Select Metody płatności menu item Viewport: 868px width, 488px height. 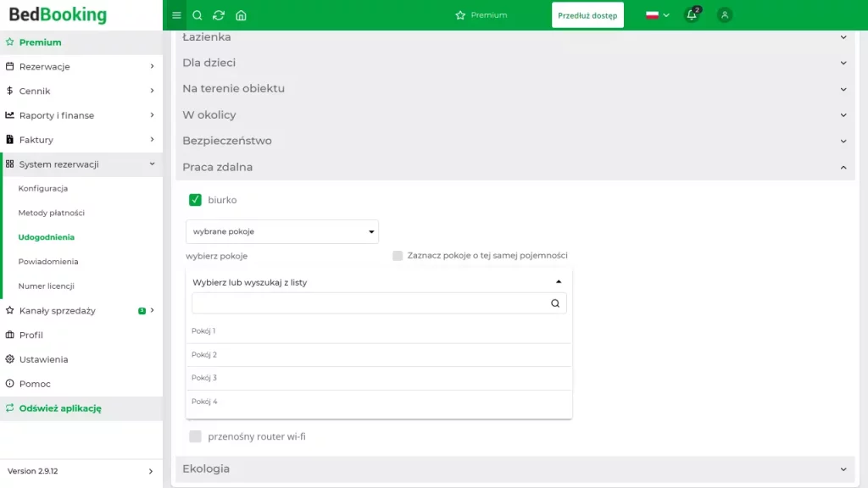[52, 213]
